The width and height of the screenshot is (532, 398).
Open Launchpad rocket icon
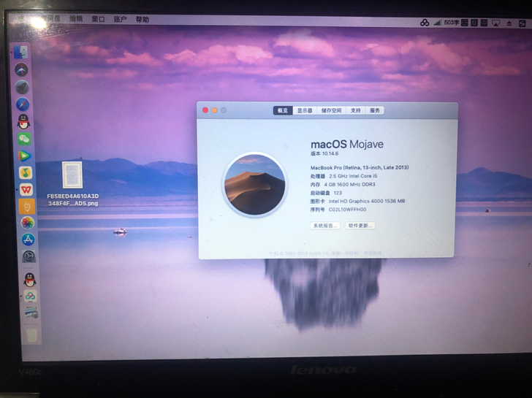(x=23, y=87)
